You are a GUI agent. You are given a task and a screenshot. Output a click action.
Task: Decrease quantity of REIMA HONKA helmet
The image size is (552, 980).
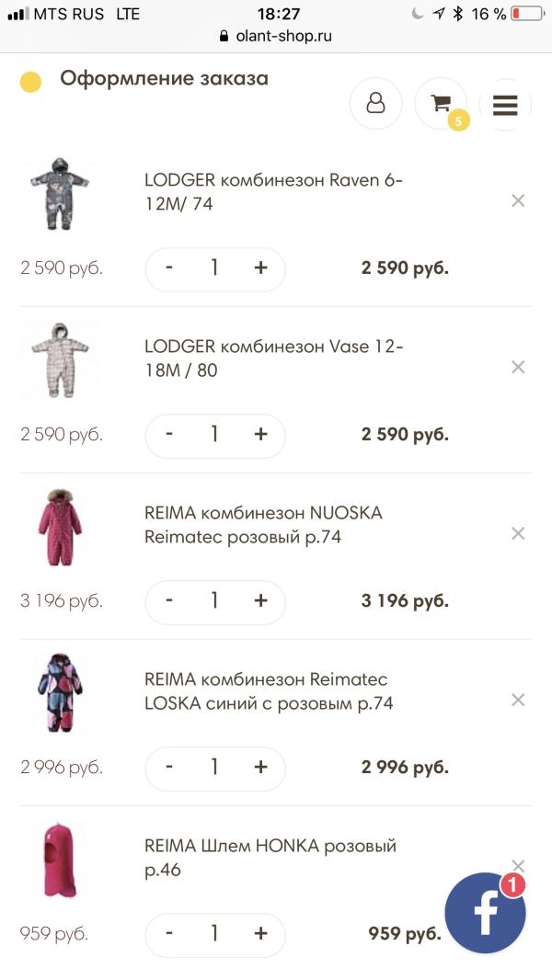169,933
